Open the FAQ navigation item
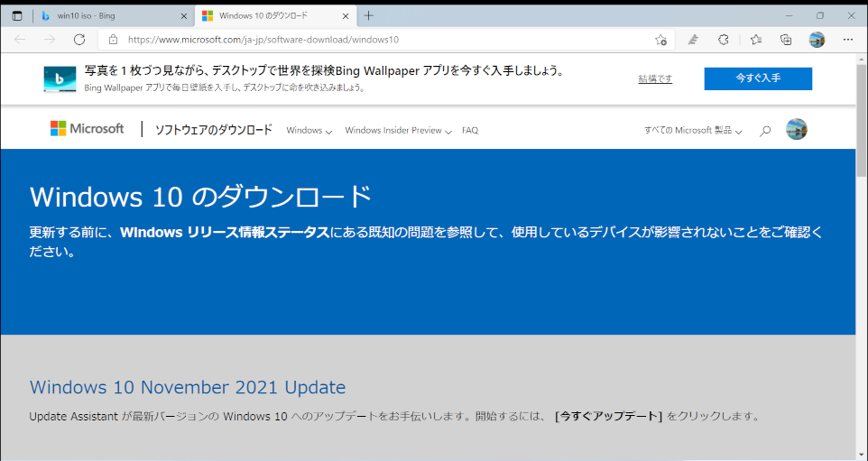868x461 pixels. click(470, 131)
